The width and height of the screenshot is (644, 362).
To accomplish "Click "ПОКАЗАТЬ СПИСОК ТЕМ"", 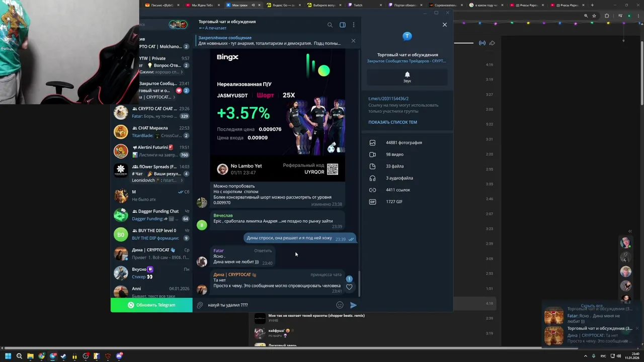I will point(392,122).
